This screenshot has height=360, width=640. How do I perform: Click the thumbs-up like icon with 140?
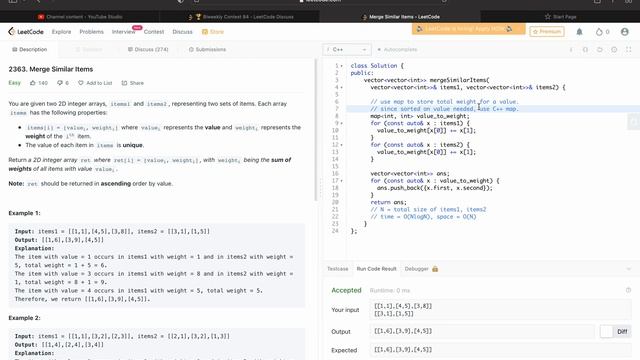point(33,83)
